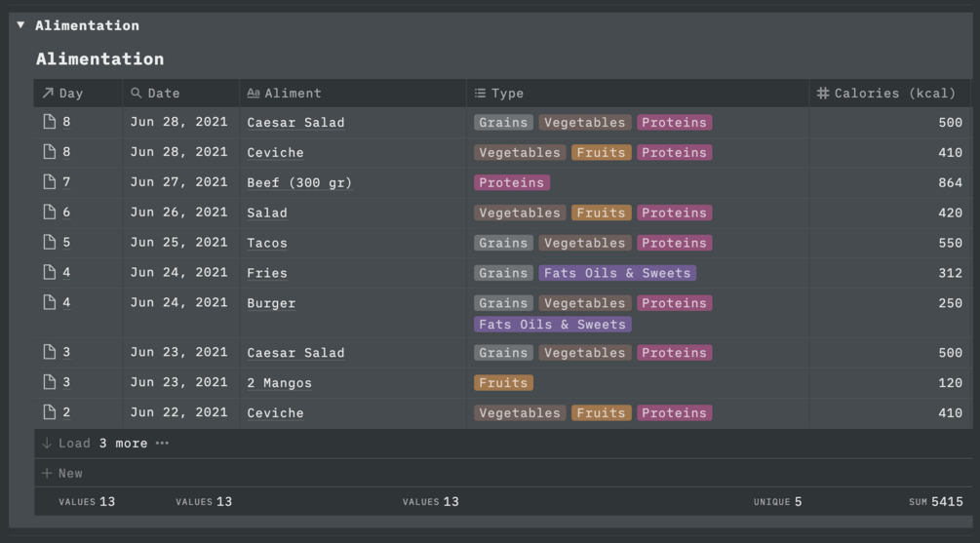Click the UNIQUE 5 calculation under Type
This screenshot has width=980, height=543.
tap(777, 502)
